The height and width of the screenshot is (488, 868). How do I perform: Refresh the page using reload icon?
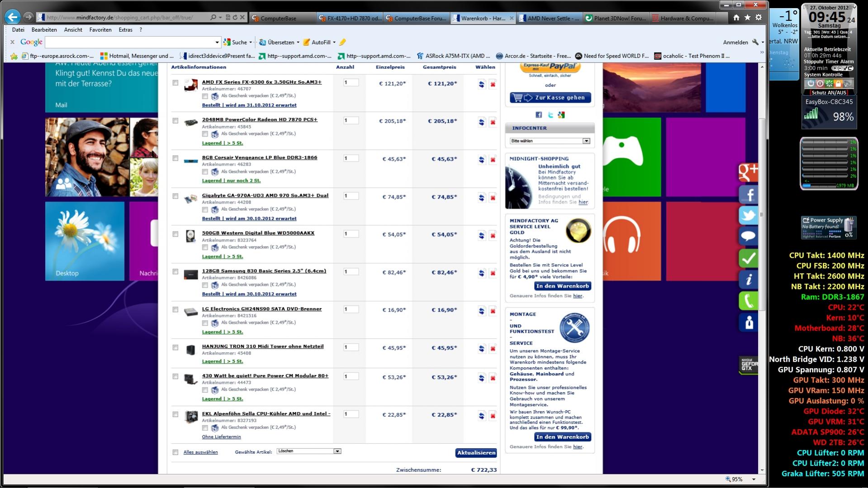pos(235,17)
